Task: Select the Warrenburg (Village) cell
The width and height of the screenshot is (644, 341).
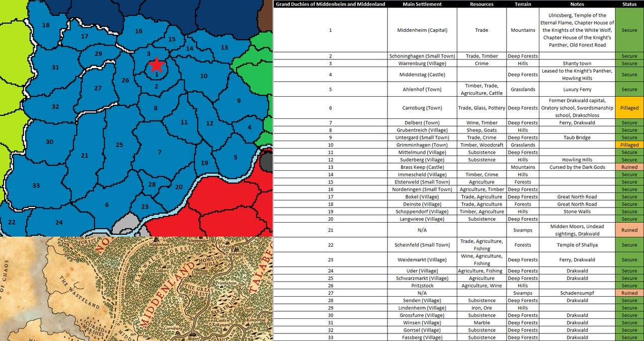Action: tap(422, 63)
